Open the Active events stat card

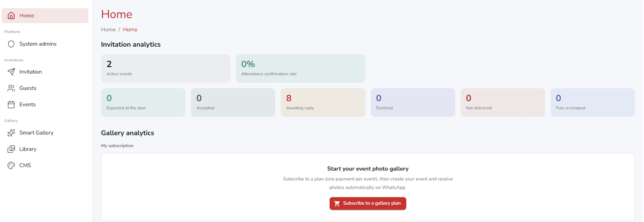(x=166, y=68)
